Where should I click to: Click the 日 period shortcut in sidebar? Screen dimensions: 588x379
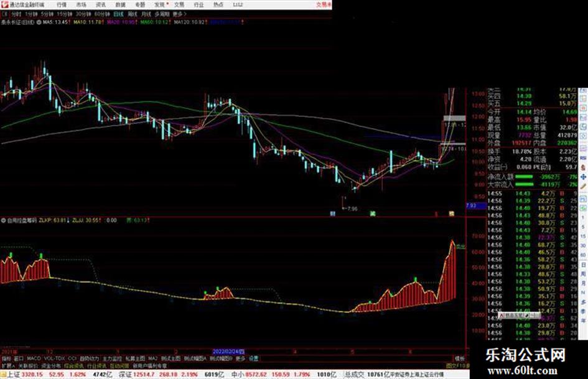(x=583, y=265)
